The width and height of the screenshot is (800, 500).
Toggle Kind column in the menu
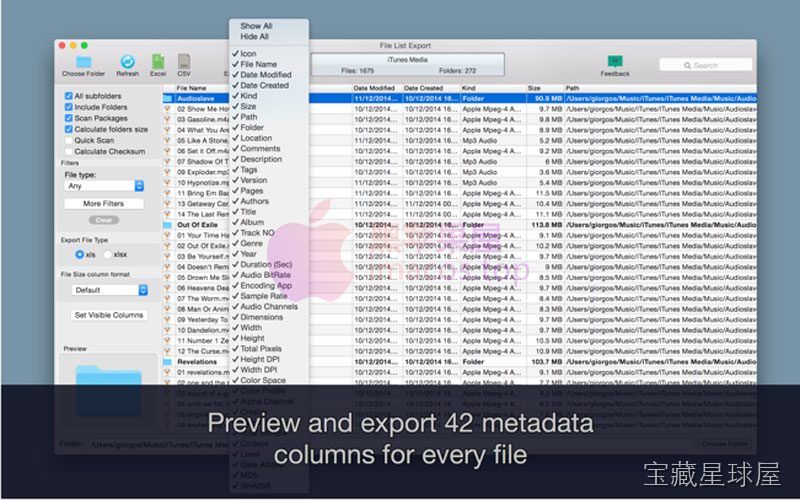coord(248,96)
